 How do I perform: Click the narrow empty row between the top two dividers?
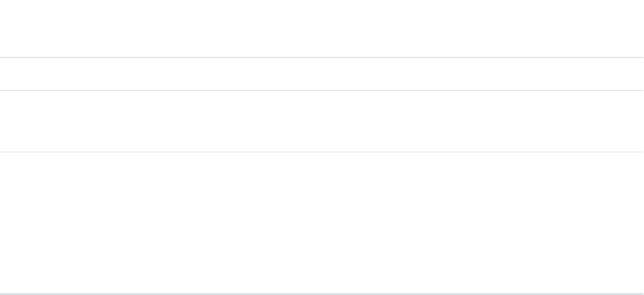(x=322, y=74)
